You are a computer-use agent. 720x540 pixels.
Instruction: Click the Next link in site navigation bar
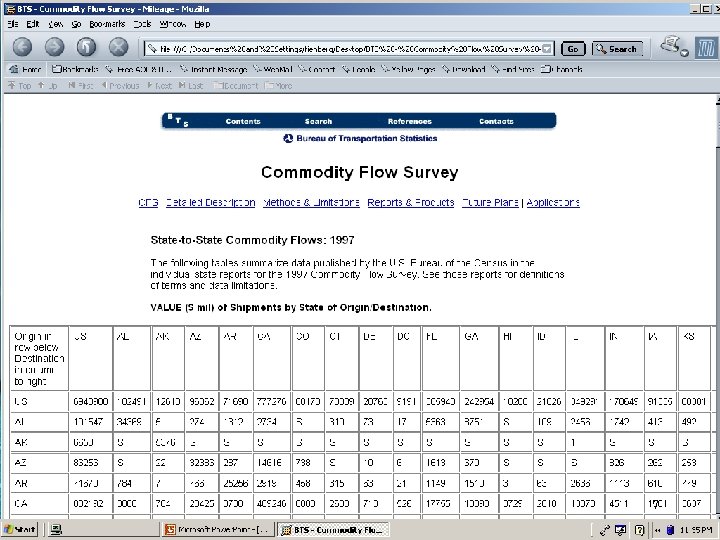click(x=159, y=85)
